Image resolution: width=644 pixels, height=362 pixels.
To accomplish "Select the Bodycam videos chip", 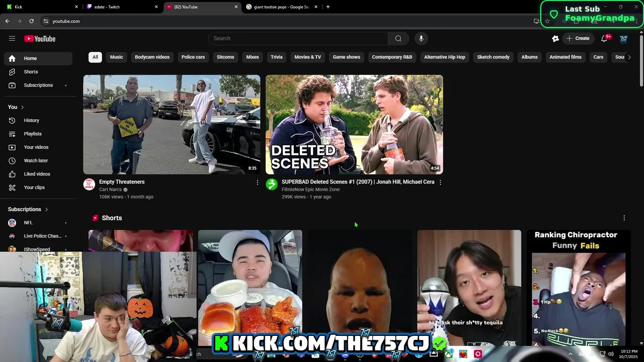I will click(x=152, y=57).
